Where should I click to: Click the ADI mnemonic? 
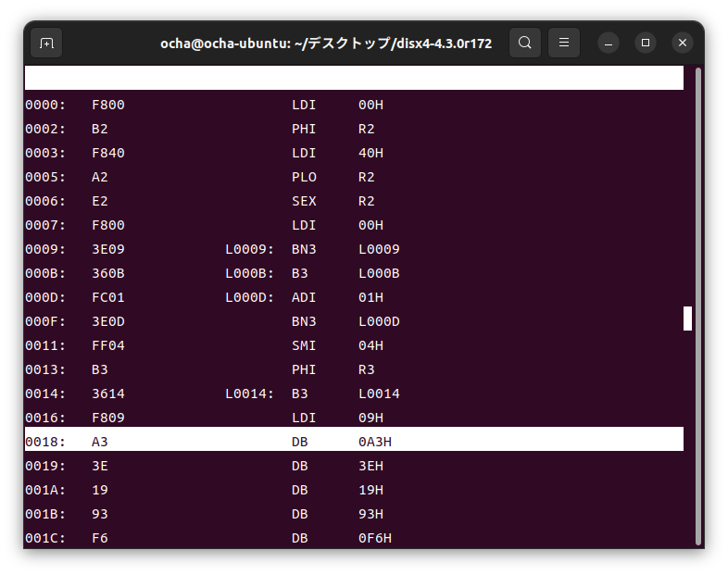click(304, 297)
